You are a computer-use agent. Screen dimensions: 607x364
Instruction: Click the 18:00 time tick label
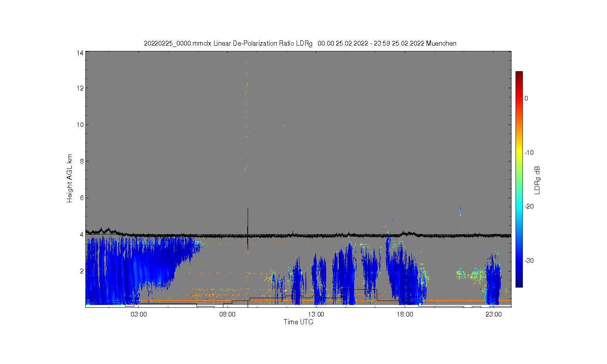[x=405, y=314]
